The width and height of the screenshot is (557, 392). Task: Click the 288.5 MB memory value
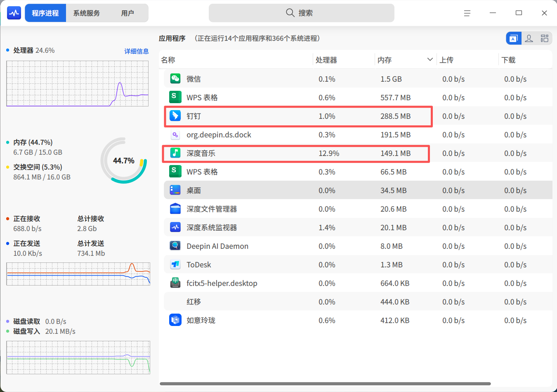point(396,116)
